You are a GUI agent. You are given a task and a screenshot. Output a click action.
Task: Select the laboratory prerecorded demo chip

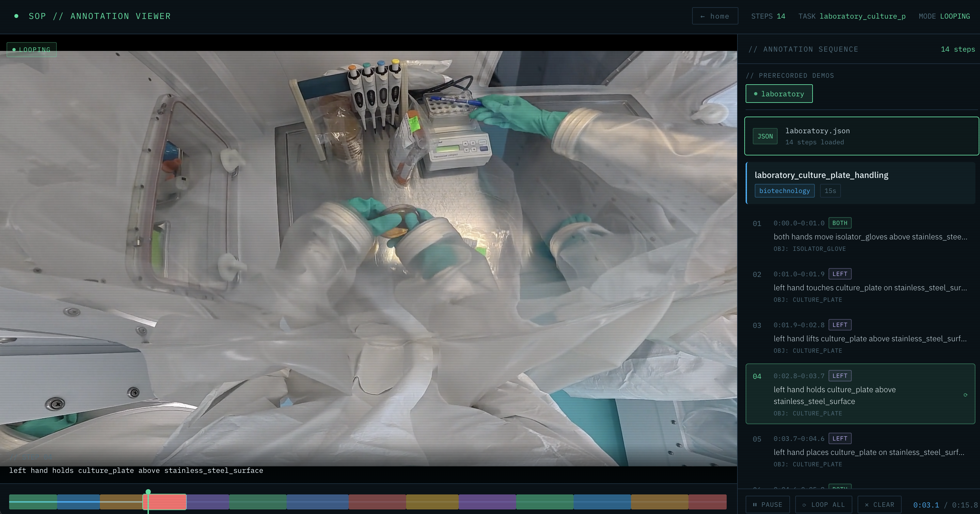779,94
